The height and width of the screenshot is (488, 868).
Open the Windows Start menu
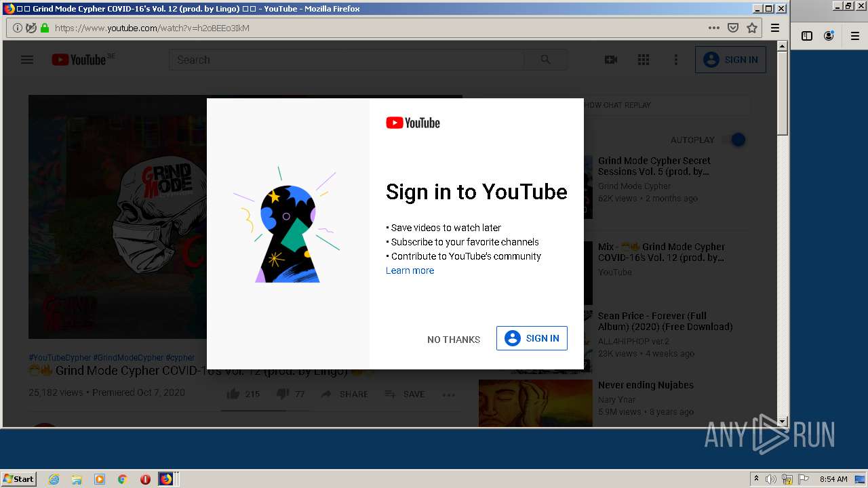pos(18,479)
